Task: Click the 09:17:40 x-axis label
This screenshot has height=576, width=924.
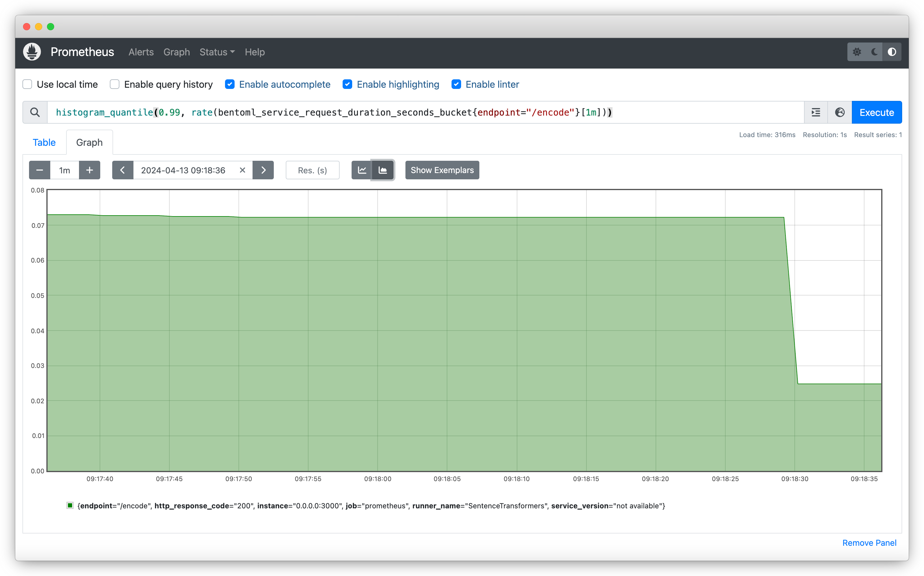Action: click(x=100, y=479)
